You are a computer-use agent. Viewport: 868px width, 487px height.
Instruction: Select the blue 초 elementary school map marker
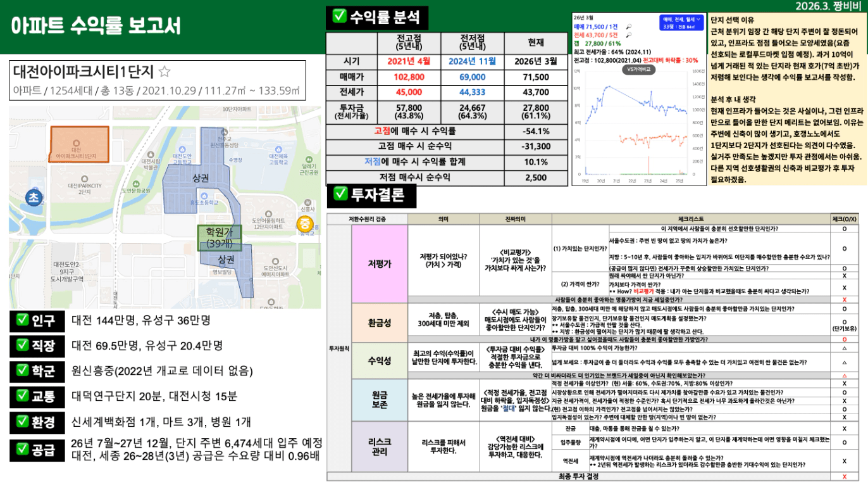pyautogui.click(x=33, y=198)
